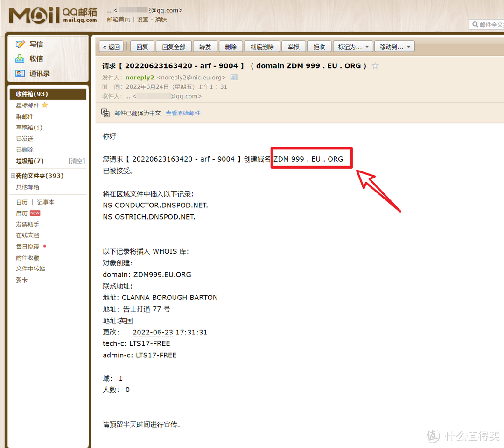
Task: Open the 写信 compose entry
Action: [36, 44]
